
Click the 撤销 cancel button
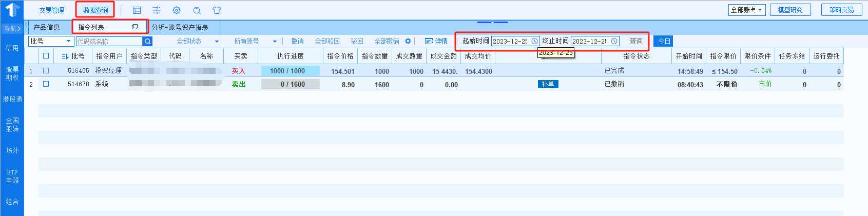coord(297,41)
